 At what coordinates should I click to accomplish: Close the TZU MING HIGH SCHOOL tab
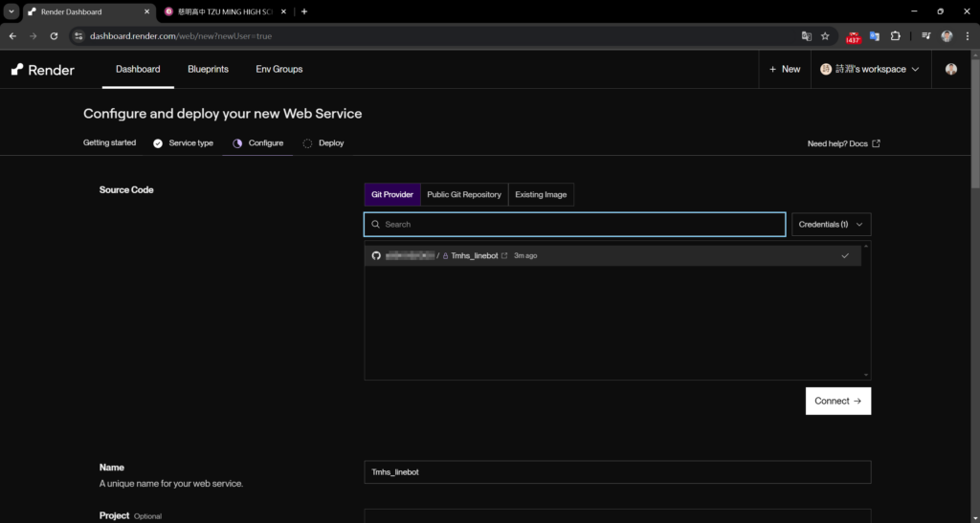pyautogui.click(x=283, y=11)
